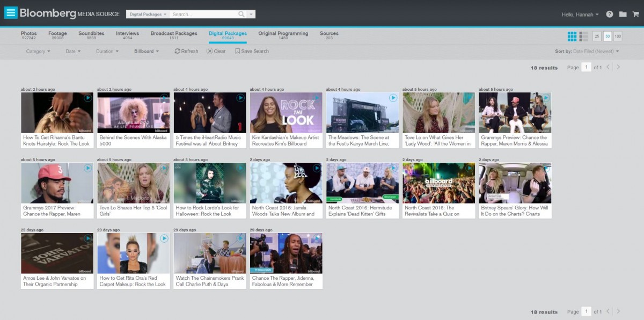Open the hamburger main menu
Viewport: 644px width, 320px height.
point(11,13)
